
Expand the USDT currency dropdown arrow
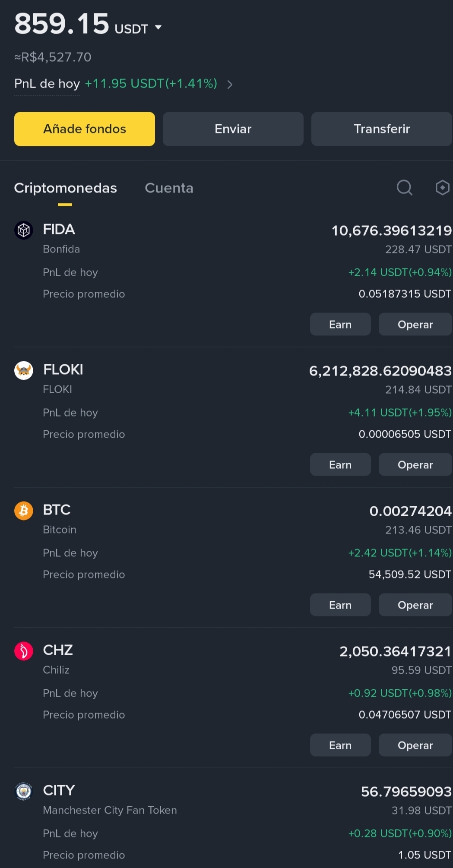158,28
